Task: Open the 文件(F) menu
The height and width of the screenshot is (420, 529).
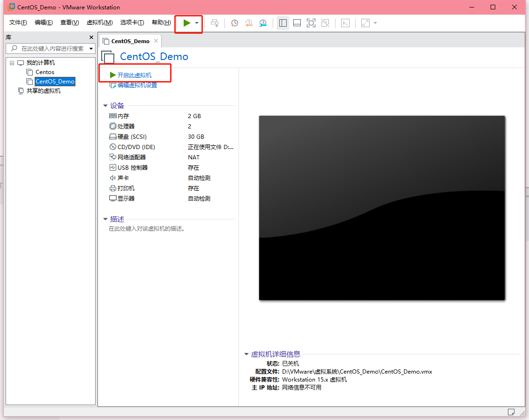Action: pyautogui.click(x=18, y=22)
